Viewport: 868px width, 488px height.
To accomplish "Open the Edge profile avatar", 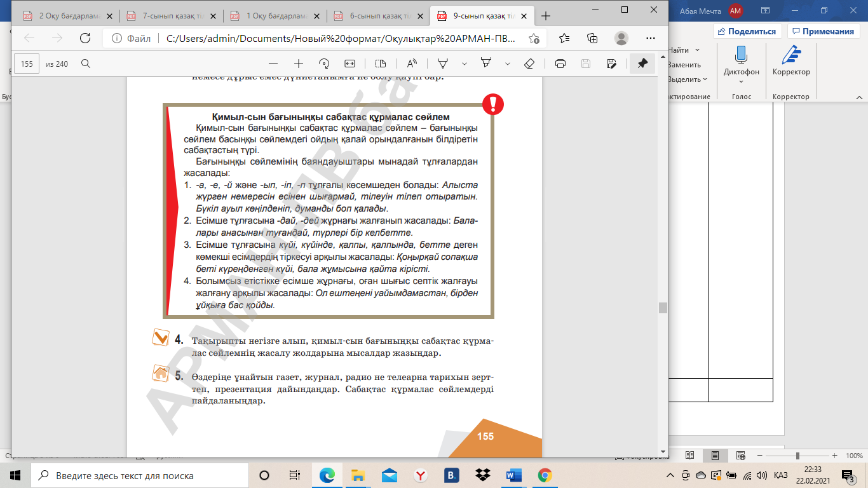I will tap(621, 37).
